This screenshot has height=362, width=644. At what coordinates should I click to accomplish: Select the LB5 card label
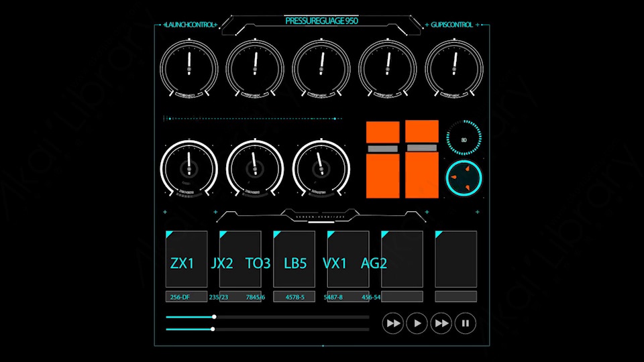295,263
